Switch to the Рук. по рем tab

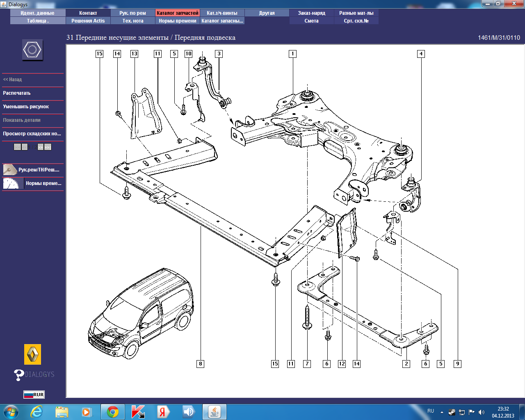coord(133,13)
